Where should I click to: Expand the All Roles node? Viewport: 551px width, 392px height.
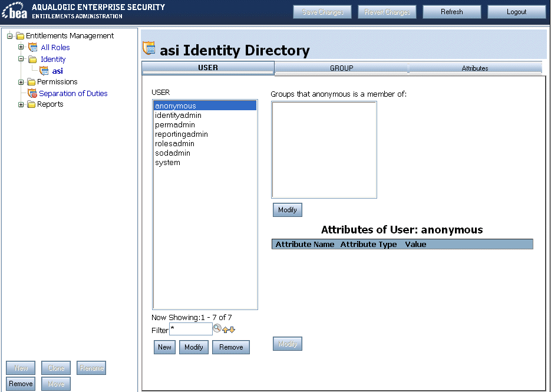coord(21,47)
